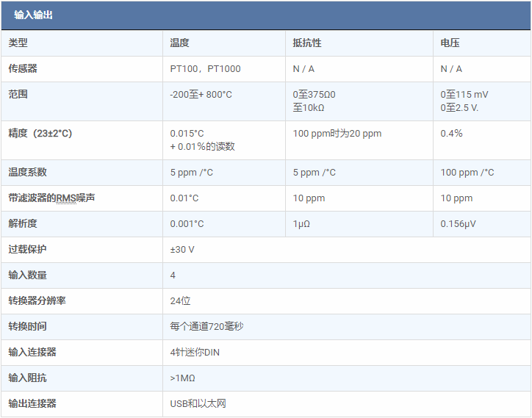Click the >1MΩ input impedance value

coord(182,378)
